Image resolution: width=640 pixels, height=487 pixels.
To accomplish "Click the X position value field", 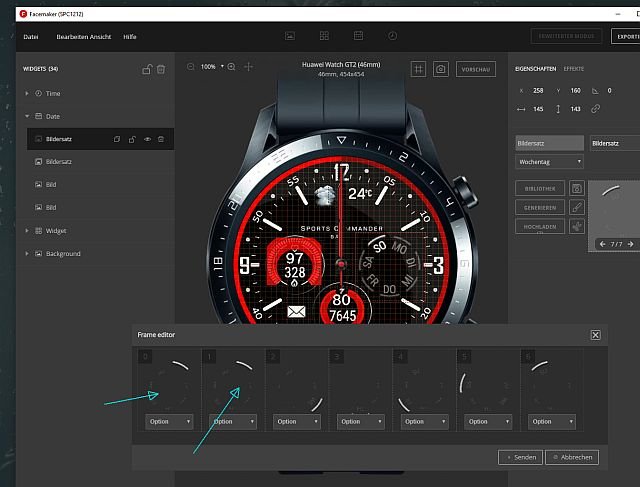I will click(538, 91).
